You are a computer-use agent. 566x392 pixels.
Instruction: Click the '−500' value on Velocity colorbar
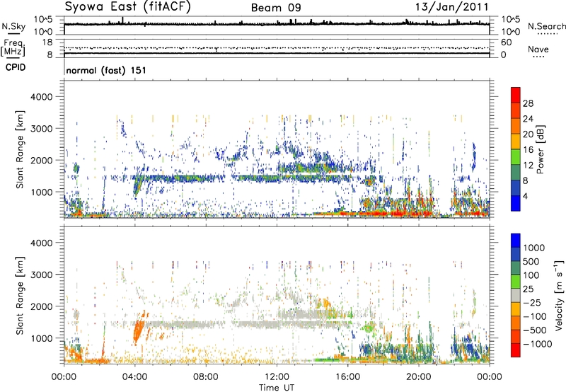[535, 330]
